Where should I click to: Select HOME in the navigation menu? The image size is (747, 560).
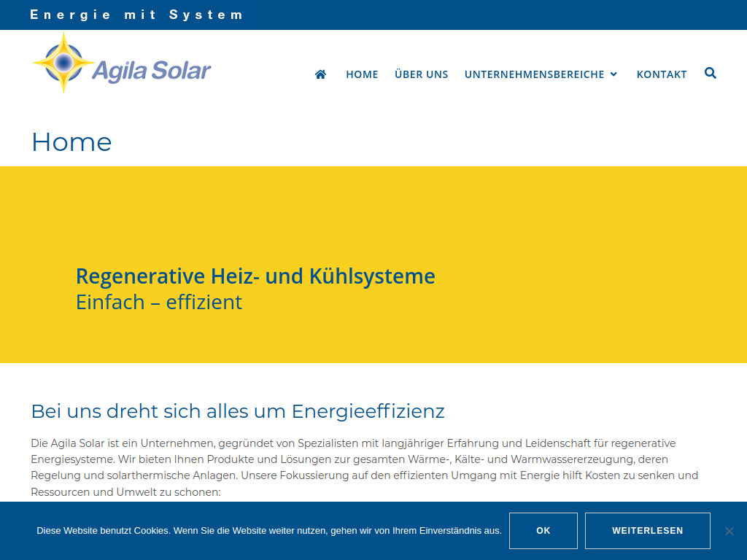click(362, 74)
